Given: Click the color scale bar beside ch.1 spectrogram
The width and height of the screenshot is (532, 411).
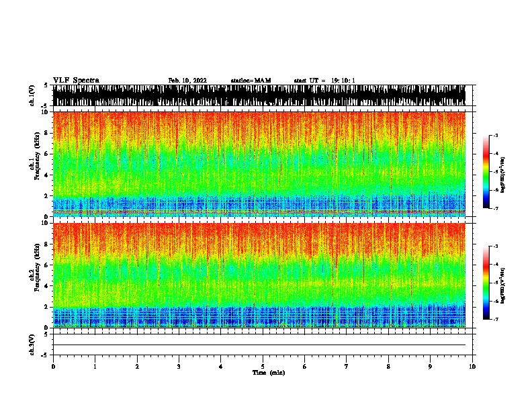Looking at the screenshot, I should coord(486,172).
